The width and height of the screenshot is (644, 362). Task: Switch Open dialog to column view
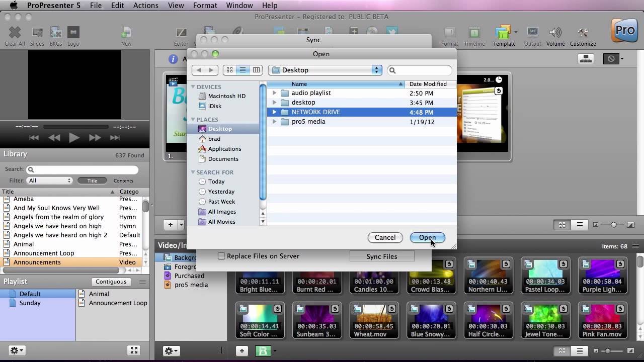coord(256,70)
